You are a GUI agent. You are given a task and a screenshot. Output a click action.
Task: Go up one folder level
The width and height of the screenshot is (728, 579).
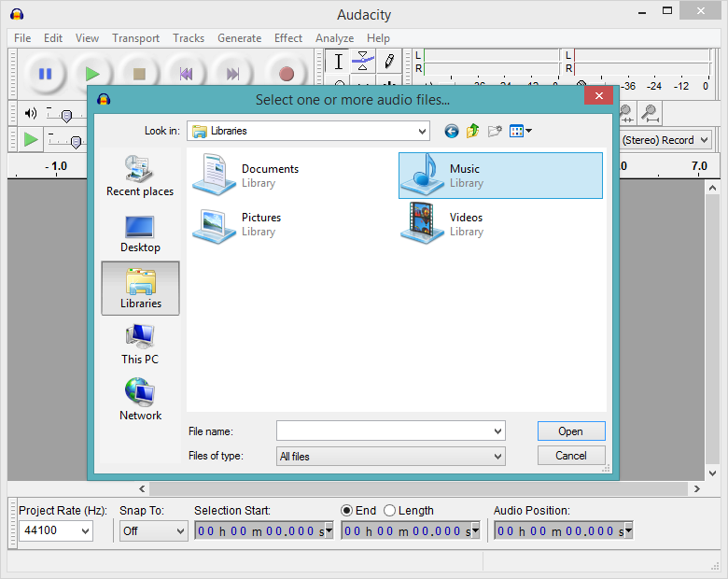coord(473,131)
